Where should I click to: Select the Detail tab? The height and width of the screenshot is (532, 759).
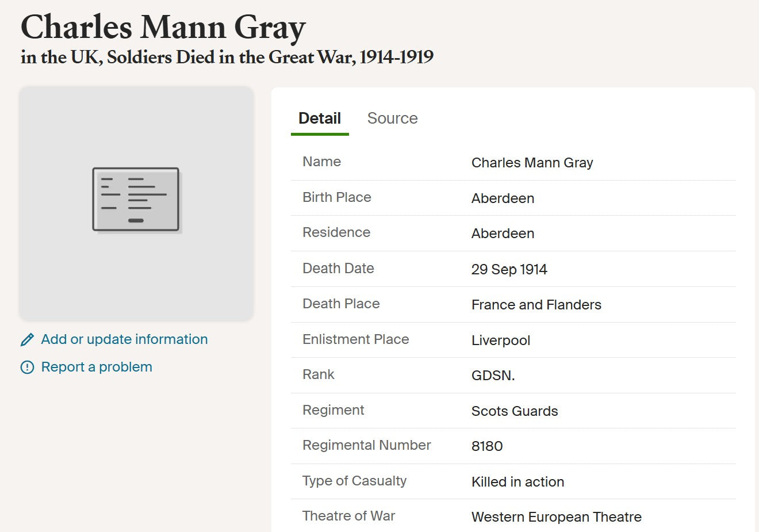click(320, 118)
